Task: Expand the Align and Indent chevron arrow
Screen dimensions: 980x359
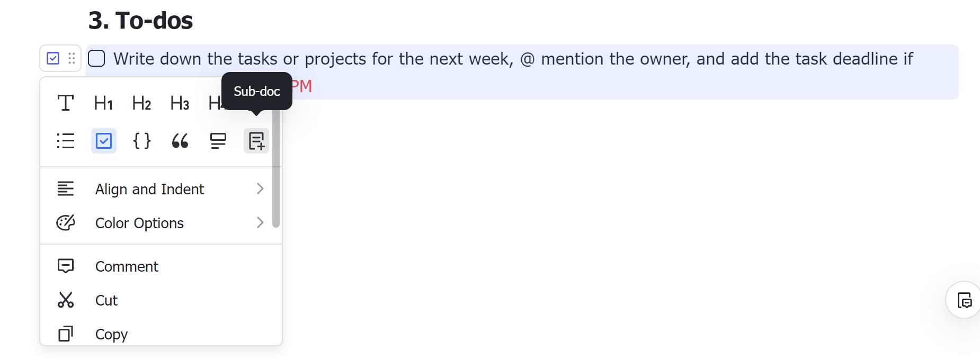Action: tap(259, 189)
